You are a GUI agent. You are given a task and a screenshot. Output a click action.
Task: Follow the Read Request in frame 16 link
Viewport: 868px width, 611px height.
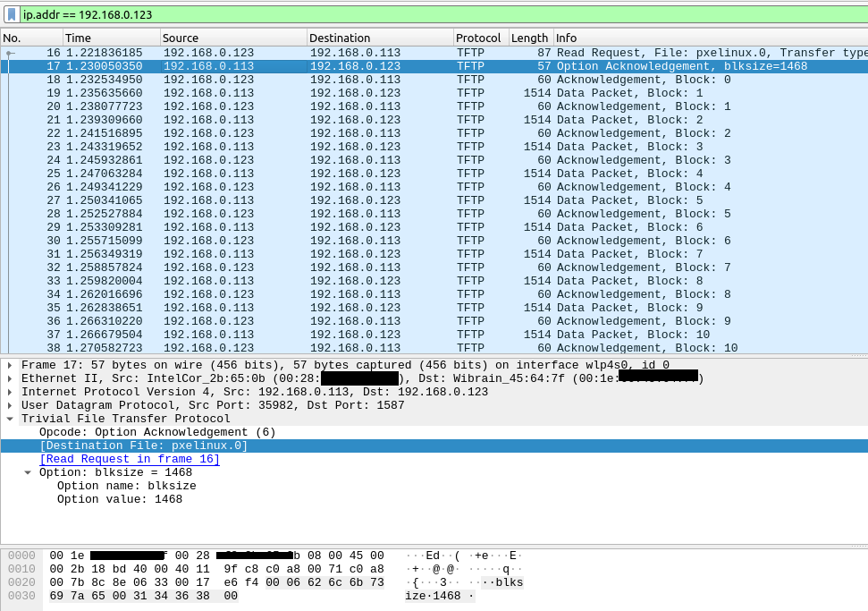coord(130,459)
